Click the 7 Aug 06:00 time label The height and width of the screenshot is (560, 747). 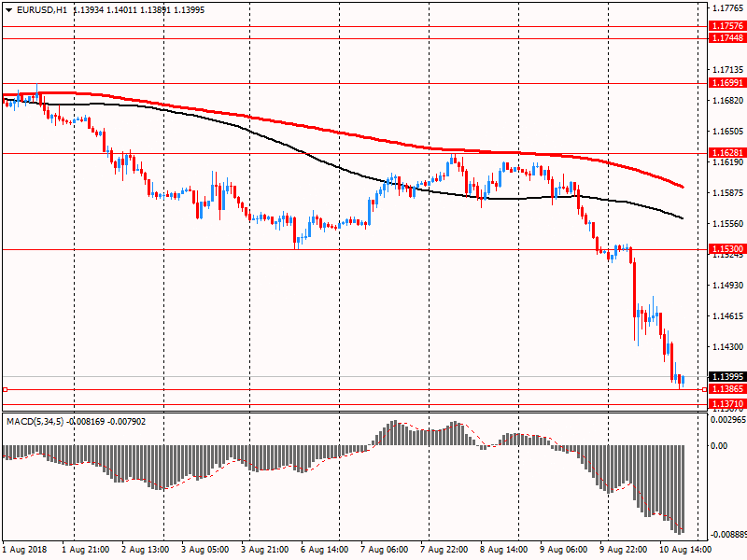pyautogui.click(x=384, y=550)
